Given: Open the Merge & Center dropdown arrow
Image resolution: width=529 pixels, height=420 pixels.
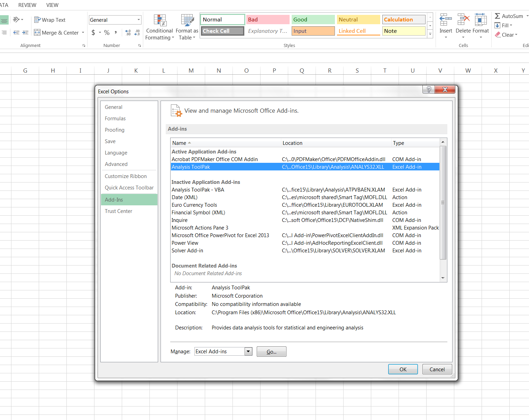Looking at the screenshot, I should pos(83,33).
